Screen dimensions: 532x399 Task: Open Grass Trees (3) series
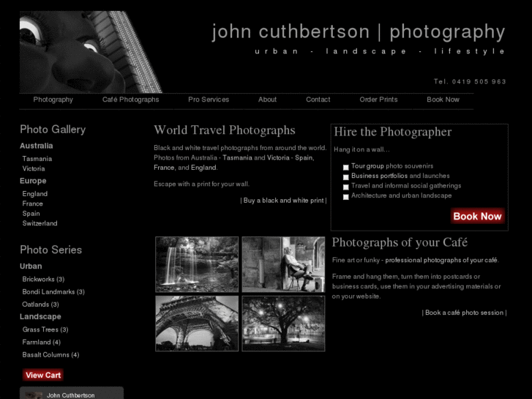click(45, 329)
